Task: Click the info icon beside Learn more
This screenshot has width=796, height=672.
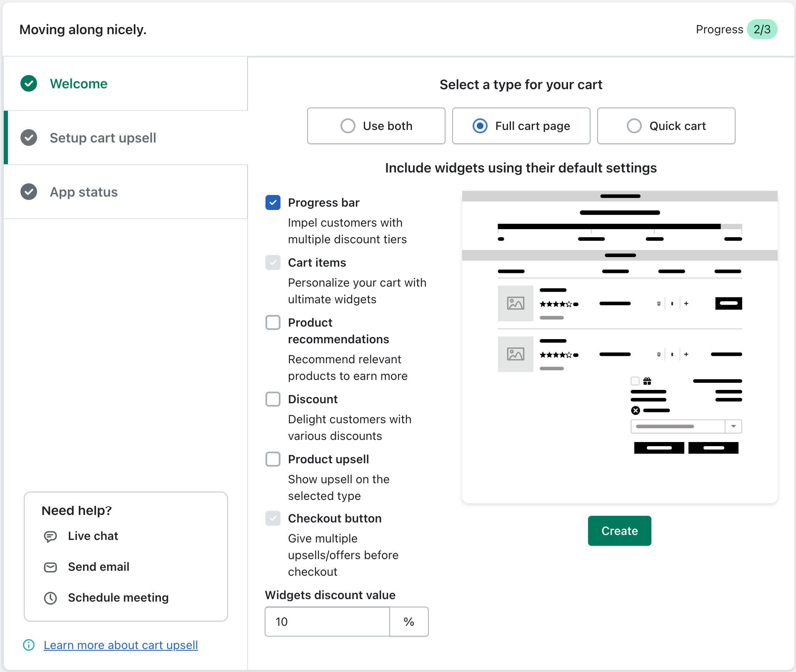Action: tap(29, 645)
